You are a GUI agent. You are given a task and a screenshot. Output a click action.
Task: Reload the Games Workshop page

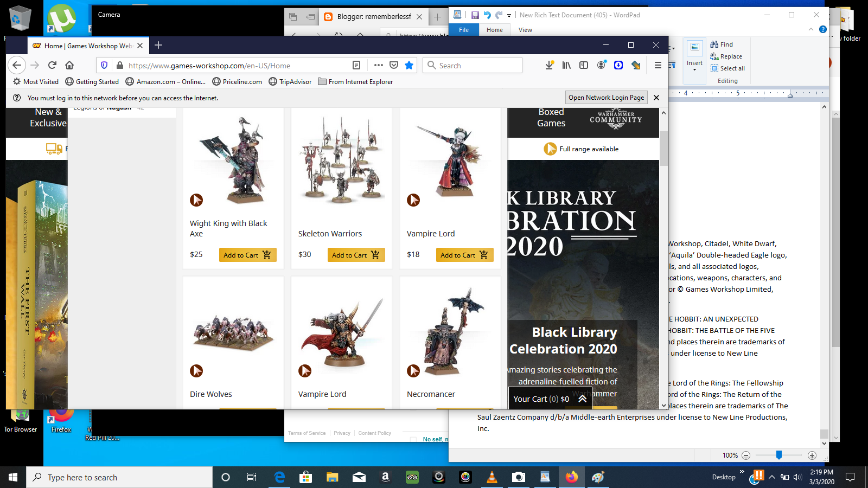point(52,65)
